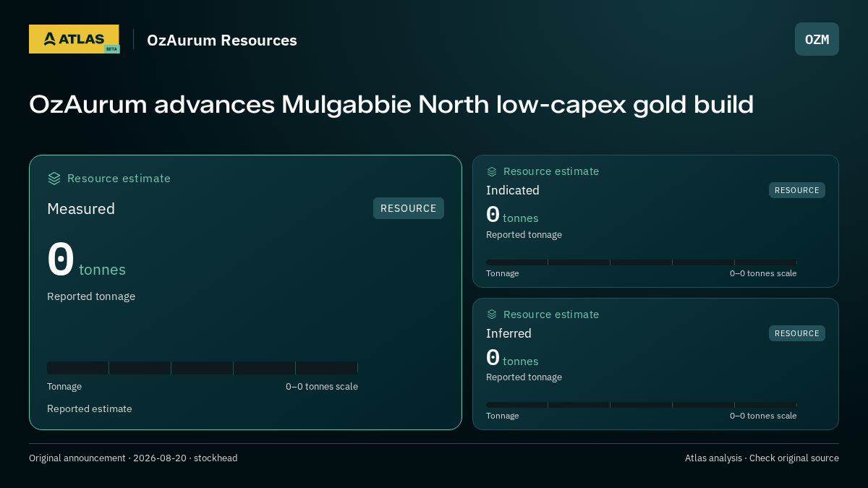The image size is (868, 488).
Task: Click 'Reported estimate' text in Measured card
Action: (x=90, y=409)
